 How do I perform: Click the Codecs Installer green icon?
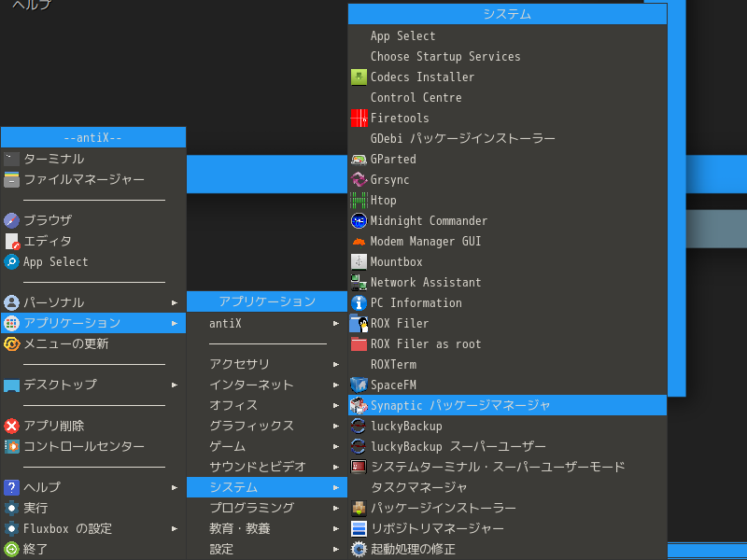359,77
